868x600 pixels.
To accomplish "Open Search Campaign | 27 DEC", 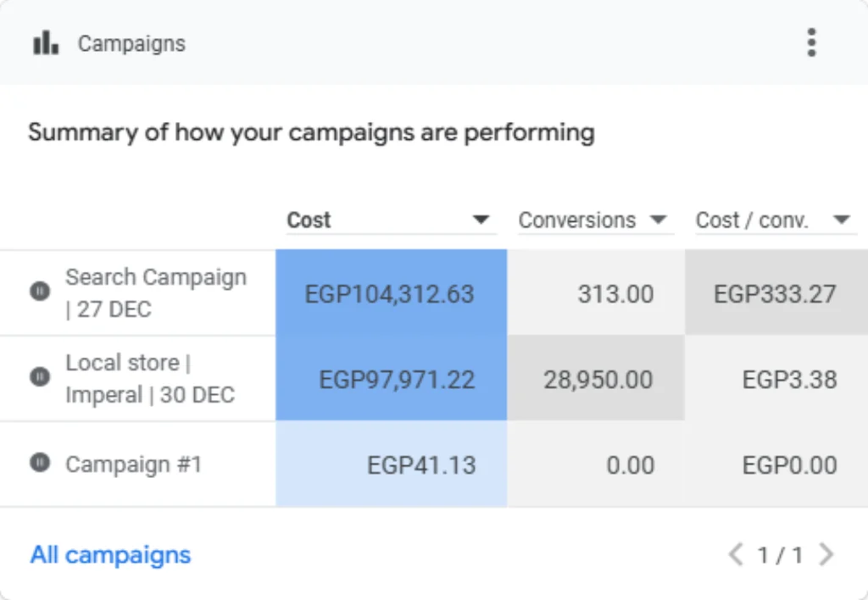I will [156, 293].
